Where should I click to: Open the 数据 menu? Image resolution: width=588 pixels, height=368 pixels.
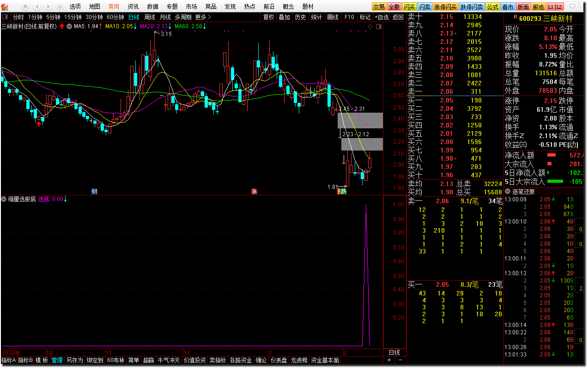click(x=152, y=6)
